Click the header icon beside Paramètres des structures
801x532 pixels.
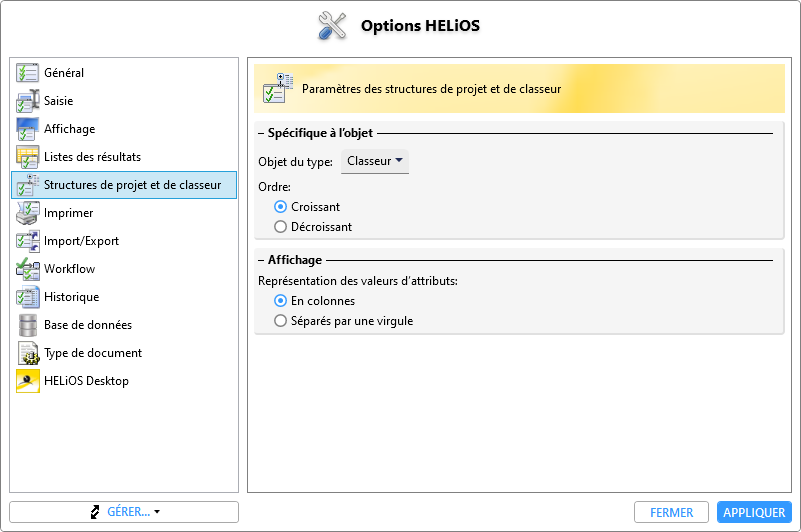coord(278,88)
